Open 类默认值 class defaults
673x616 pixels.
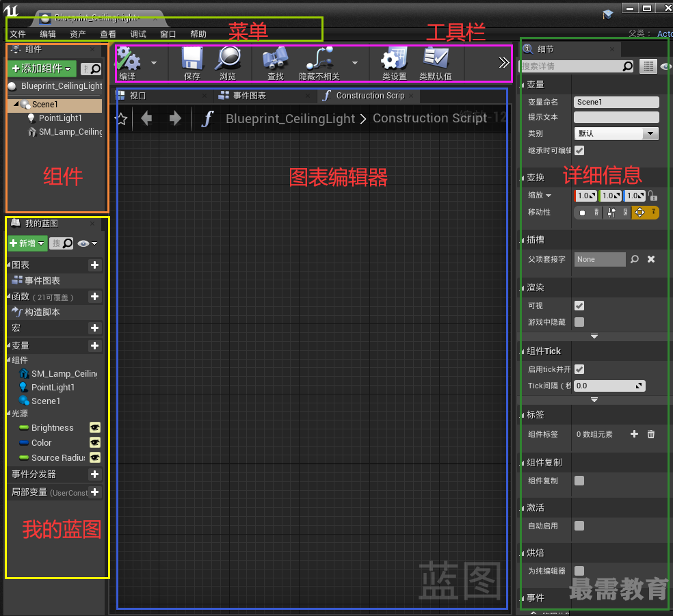click(x=436, y=64)
